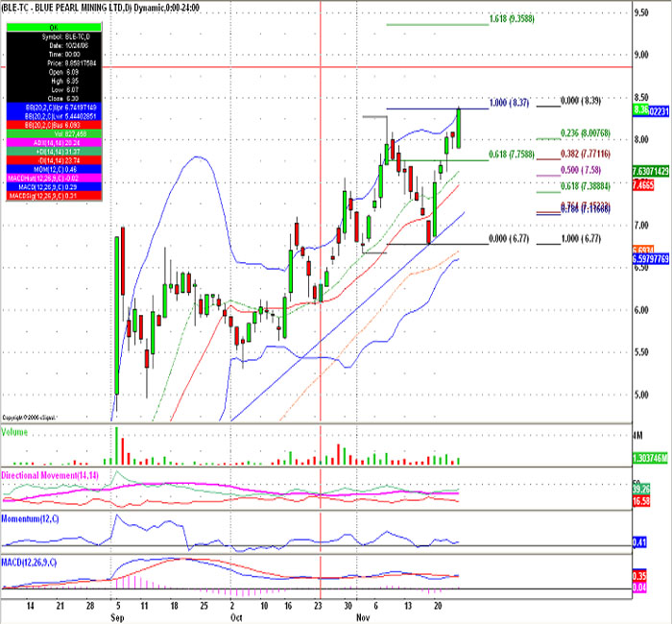Click the Time 00:00 row in data window

click(54, 55)
